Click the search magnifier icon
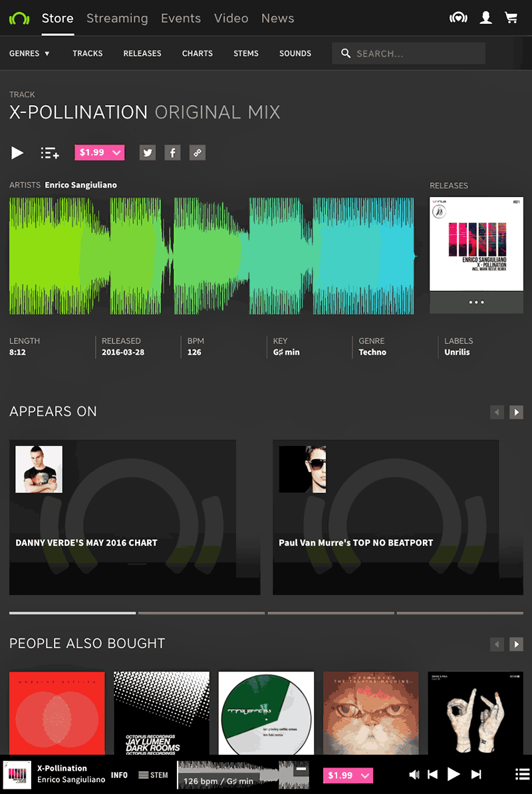 click(346, 53)
